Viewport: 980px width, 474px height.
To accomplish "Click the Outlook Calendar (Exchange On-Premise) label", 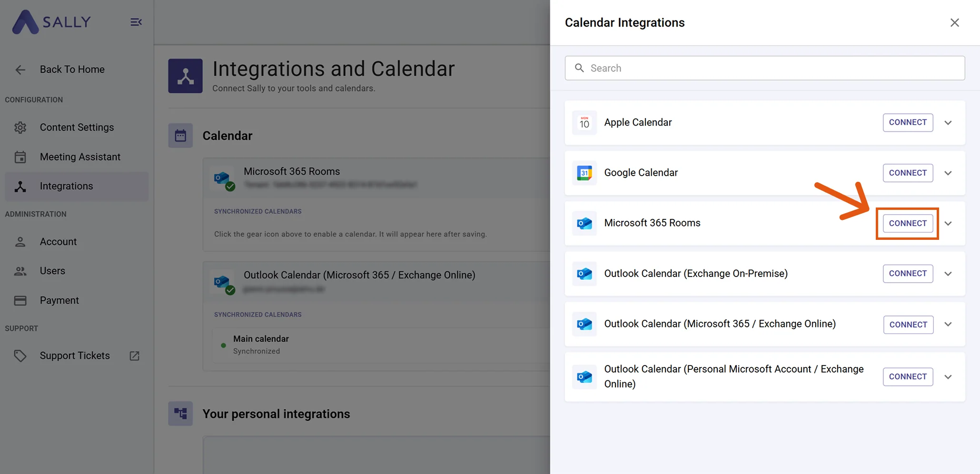I will (696, 274).
